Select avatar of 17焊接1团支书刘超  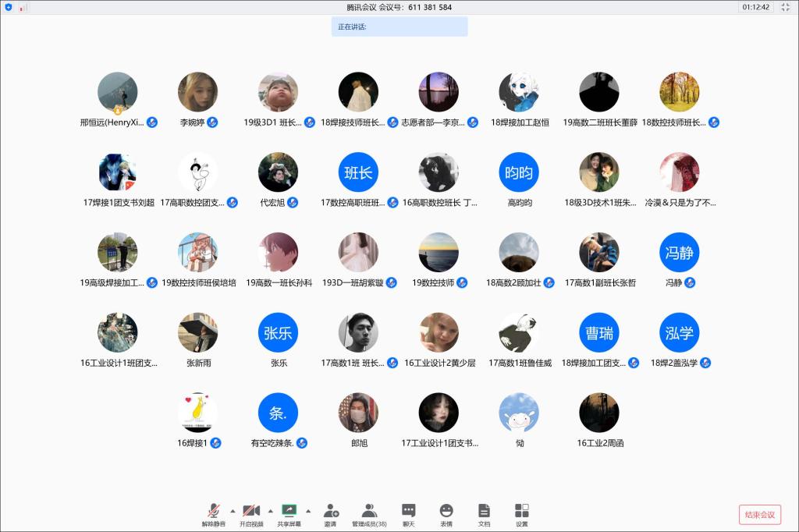pyautogui.click(x=118, y=172)
